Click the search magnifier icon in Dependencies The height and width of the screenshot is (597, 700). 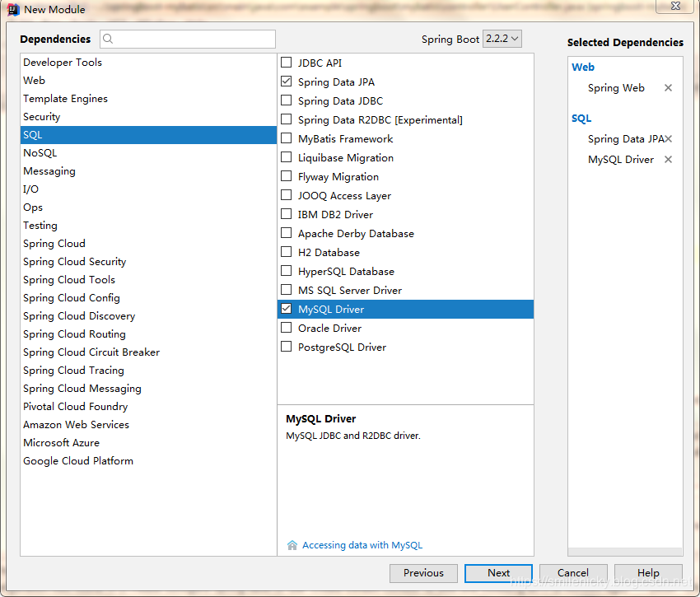click(x=108, y=39)
